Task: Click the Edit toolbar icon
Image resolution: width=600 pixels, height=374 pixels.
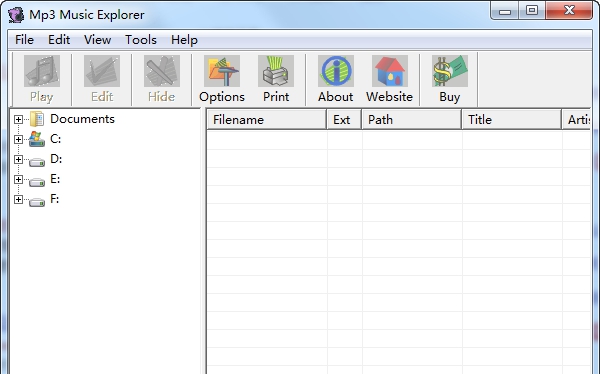Action: 102,71
